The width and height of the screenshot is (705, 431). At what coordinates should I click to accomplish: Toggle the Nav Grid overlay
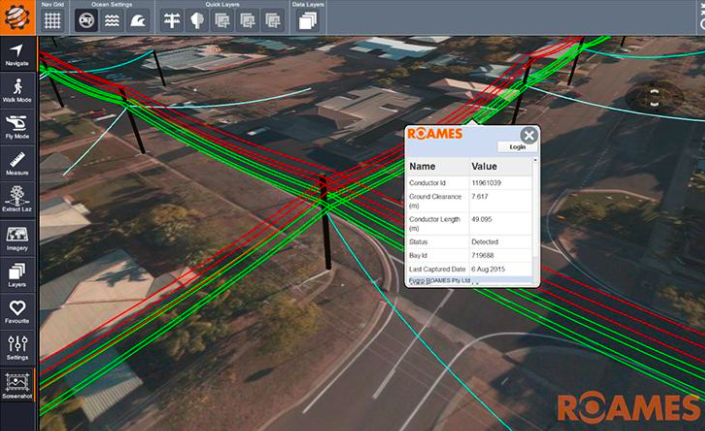52,20
